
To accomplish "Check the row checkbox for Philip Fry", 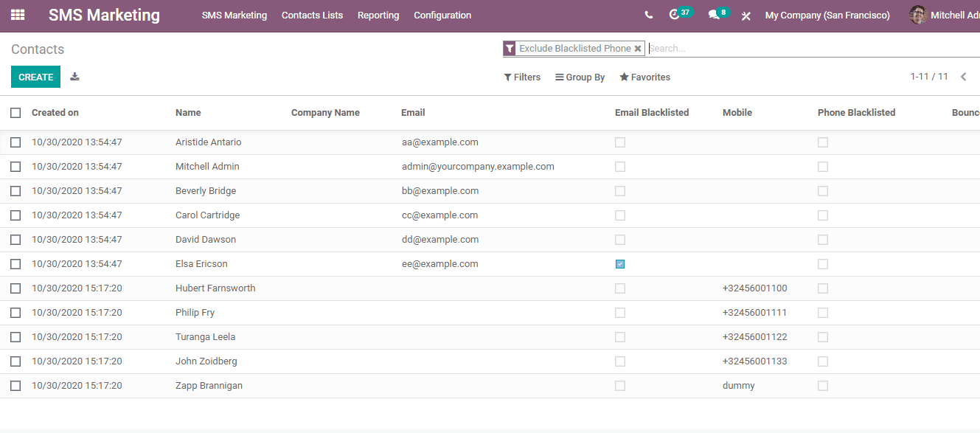I will pyautogui.click(x=15, y=313).
